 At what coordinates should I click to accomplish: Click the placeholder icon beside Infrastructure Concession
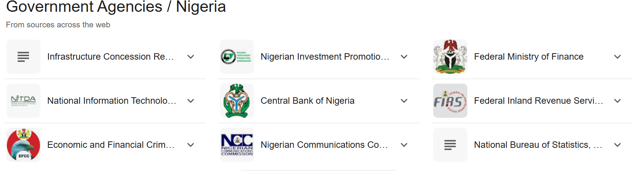(24, 57)
